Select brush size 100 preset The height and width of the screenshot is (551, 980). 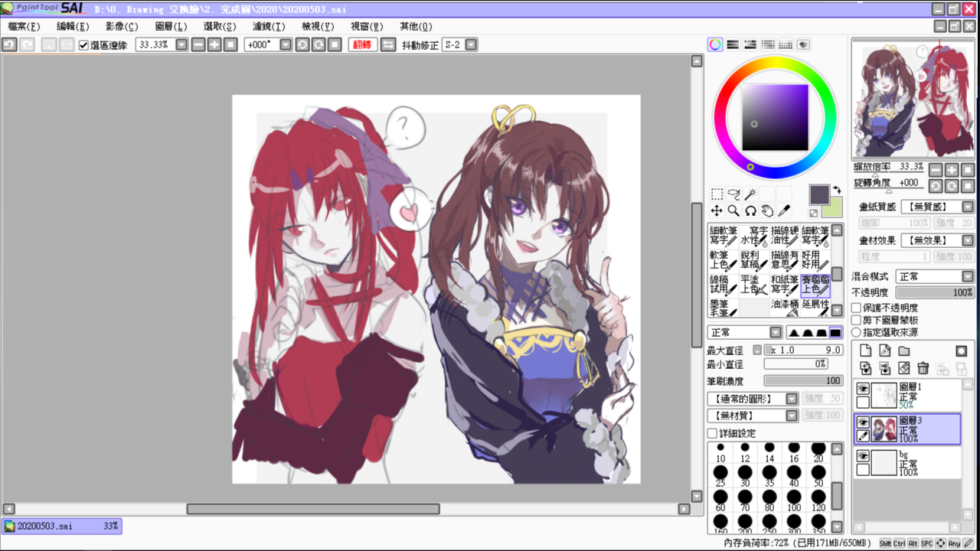(x=794, y=501)
